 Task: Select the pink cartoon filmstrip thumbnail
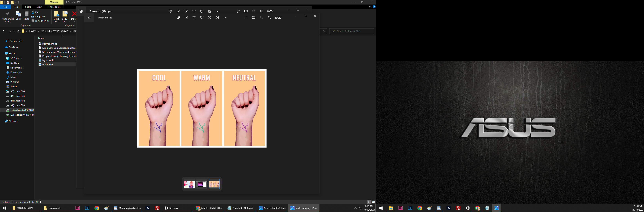[189, 184]
